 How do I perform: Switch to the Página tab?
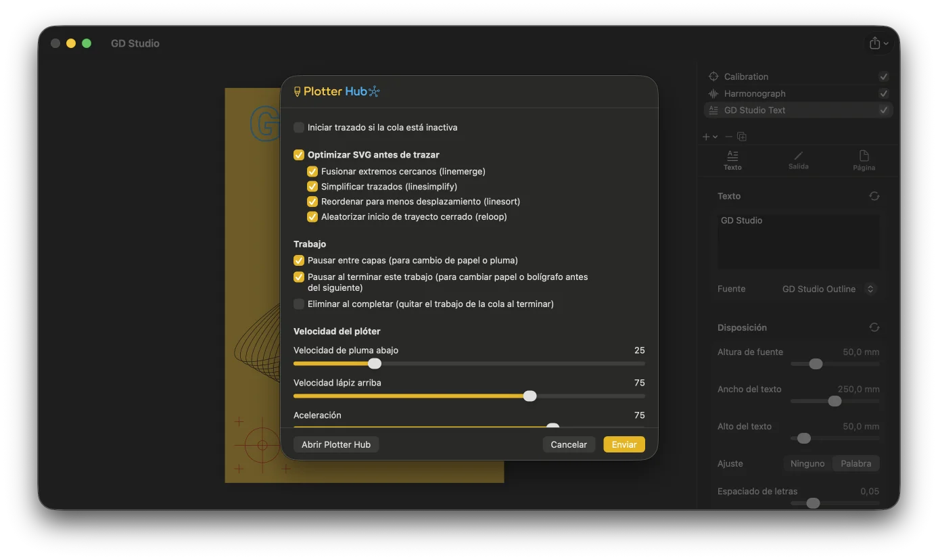pos(864,160)
